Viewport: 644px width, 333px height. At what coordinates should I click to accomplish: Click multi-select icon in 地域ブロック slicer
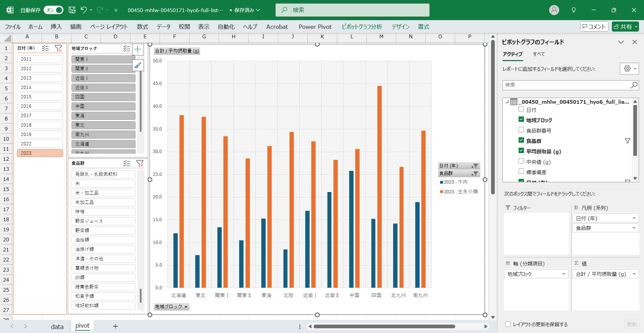126,49
